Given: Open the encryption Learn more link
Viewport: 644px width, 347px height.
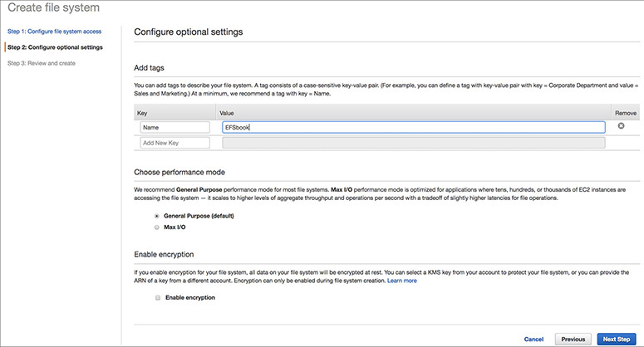Looking at the screenshot, I should (x=401, y=281).
